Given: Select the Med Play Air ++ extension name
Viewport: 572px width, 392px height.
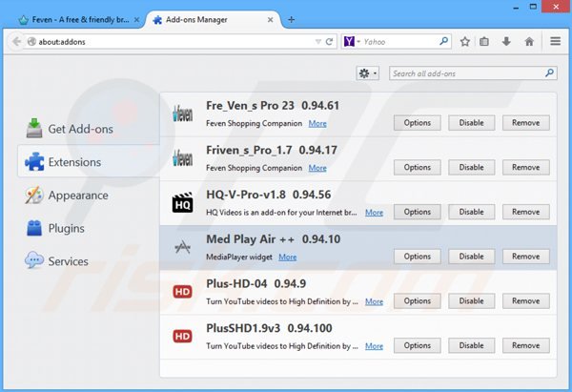Looking at the screenshot, I should tap(250, 239).
